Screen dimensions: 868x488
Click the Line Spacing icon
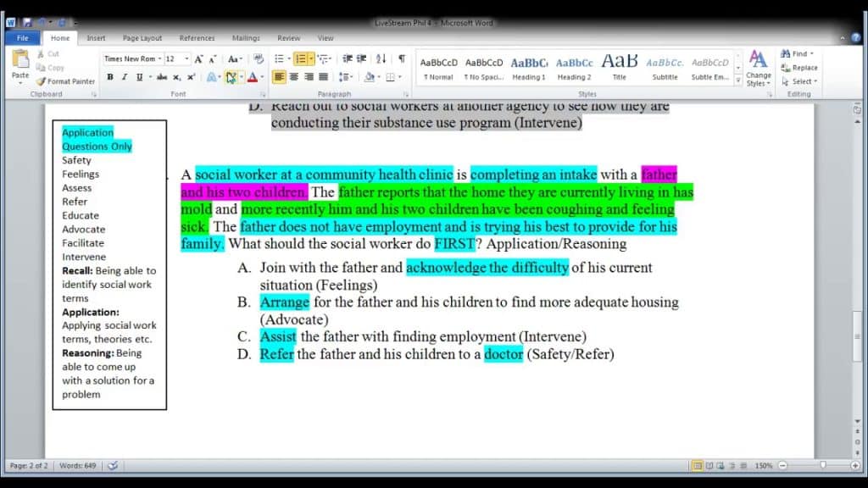(344, 77)
